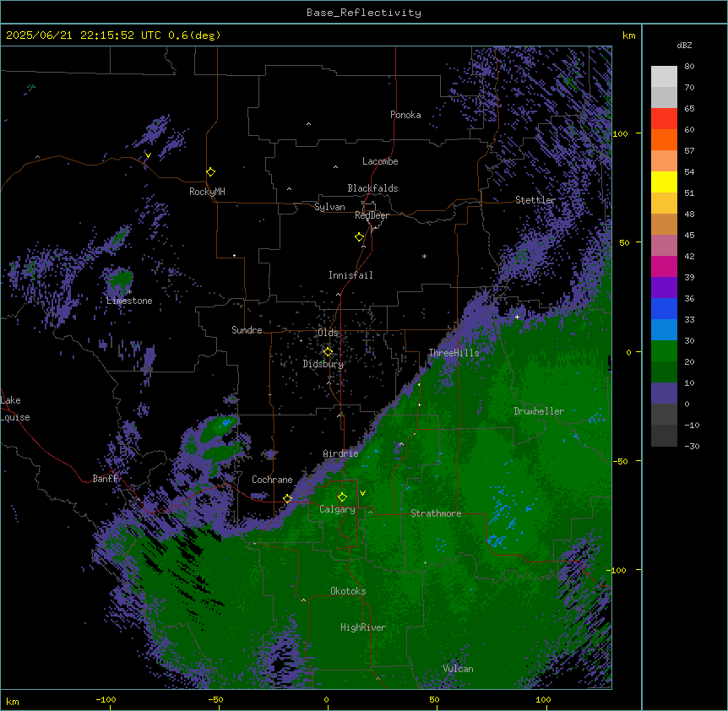Screen dimensions: 728x711
Task: Click the Calgary city label
Action: (337, 509)
